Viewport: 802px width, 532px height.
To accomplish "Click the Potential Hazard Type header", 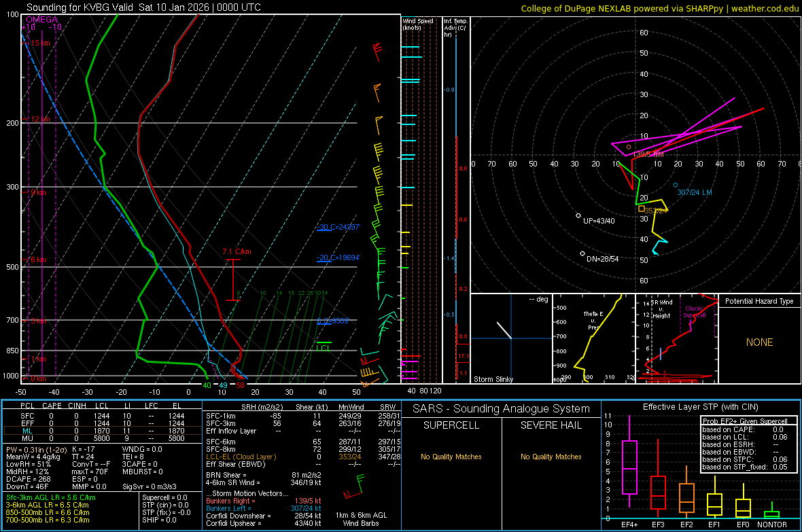I will tap(759, 301).
